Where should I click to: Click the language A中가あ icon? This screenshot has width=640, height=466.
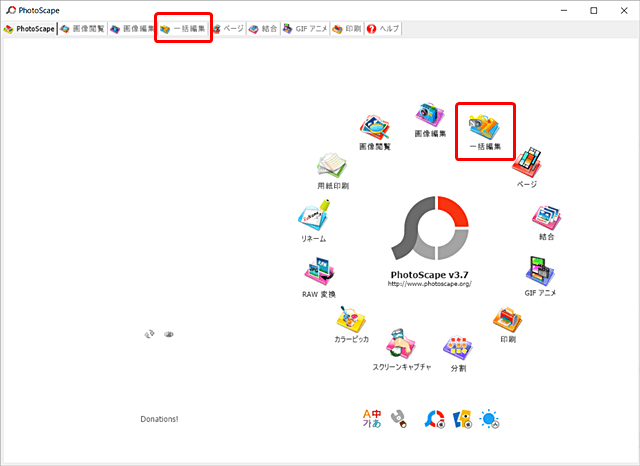point(372,419)
